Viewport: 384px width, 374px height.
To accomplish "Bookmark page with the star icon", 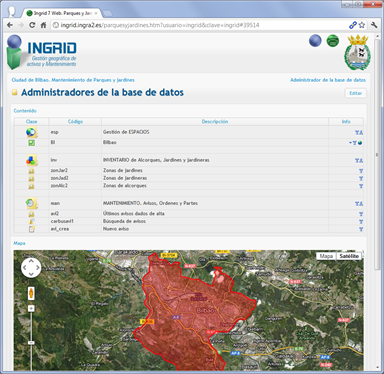I will click(x=362, y=25).
